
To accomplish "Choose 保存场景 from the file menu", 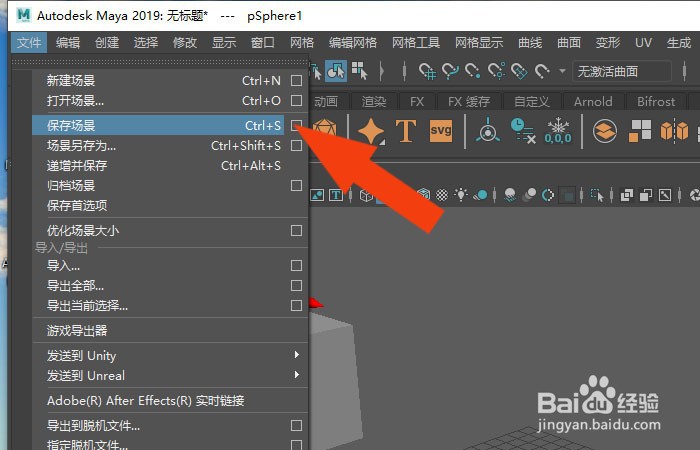I will click(158, 125).
